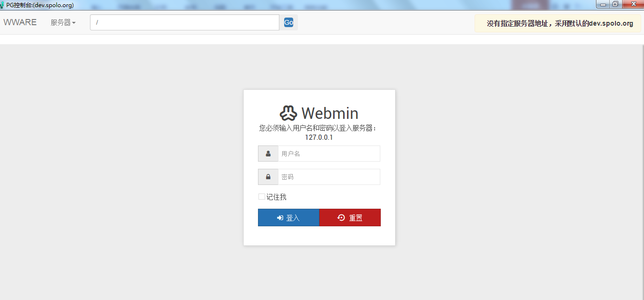This screenshot has width=644, height=300.
Task: Click the PG控制台 app icon in title bar
Action: point(2,5)
